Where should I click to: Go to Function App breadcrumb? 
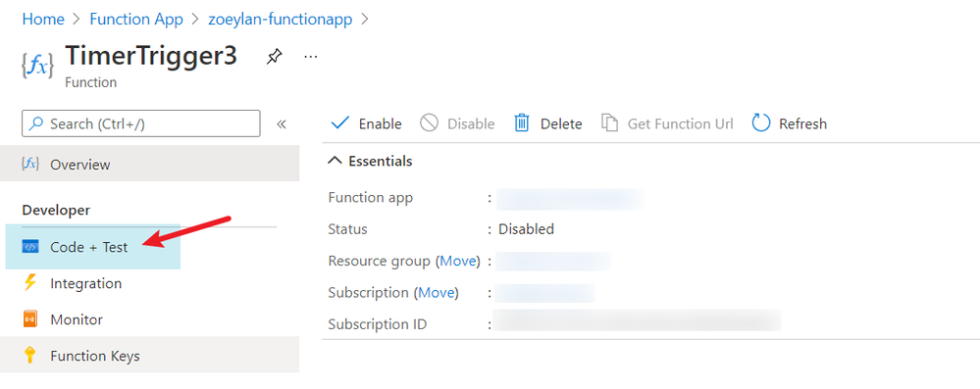tap(136, 20)
